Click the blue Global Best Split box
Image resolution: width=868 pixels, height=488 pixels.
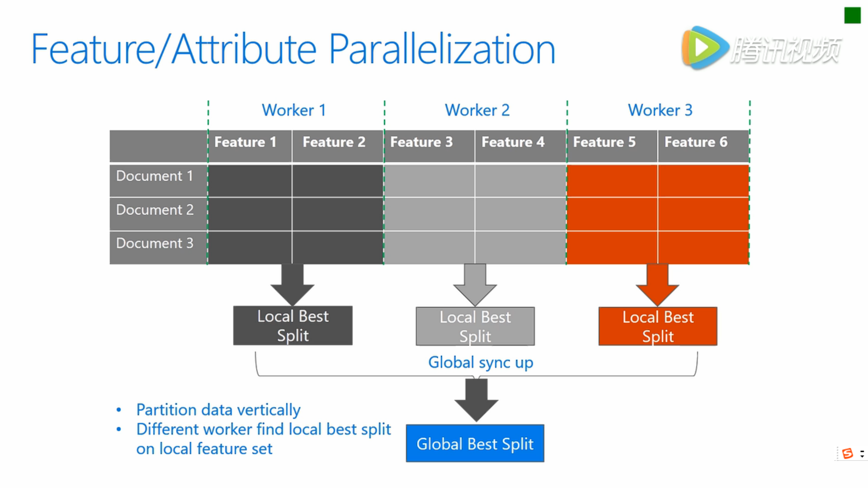pyautogui.click(x=475, y=443)
